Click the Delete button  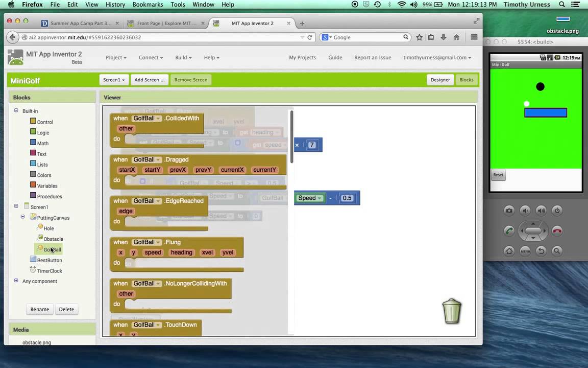[x=66, y=309]
